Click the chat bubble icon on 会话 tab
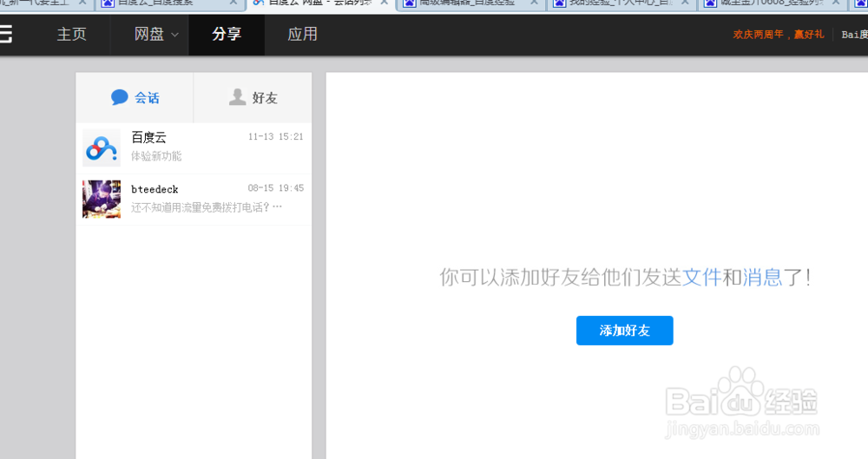Screen dimensions: 868x459 coord(119,97)
